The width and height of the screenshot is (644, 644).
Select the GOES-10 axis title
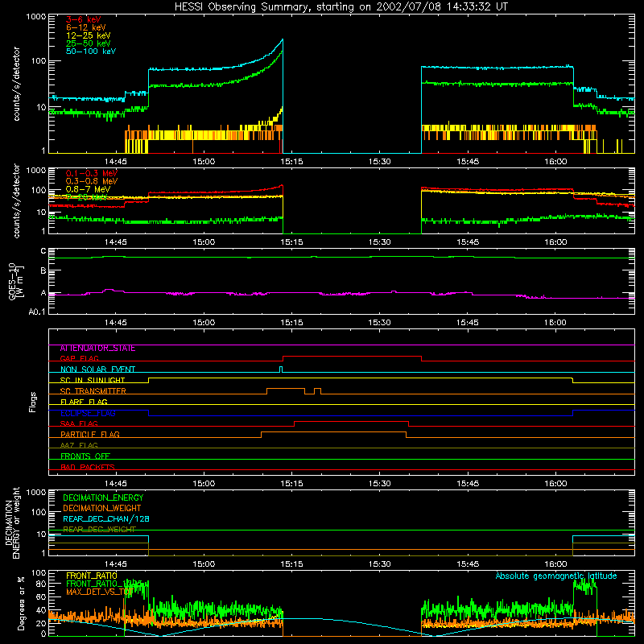tap(16, 281)
